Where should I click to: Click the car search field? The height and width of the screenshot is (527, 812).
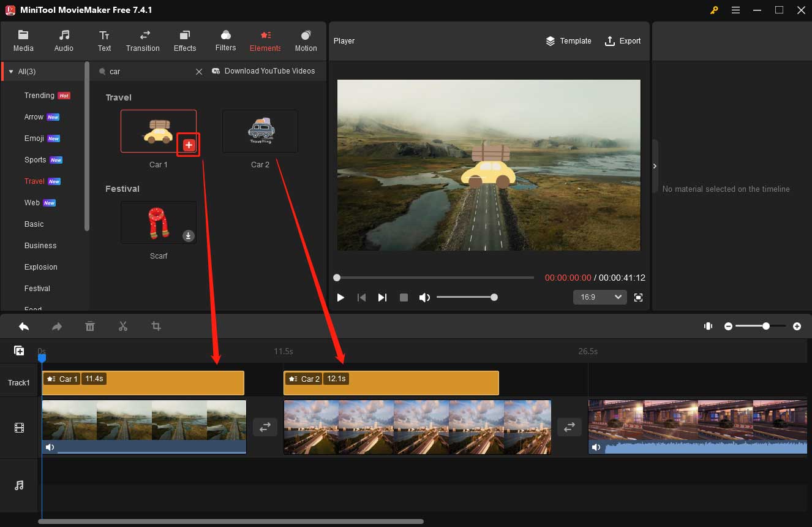pos(150,72)
